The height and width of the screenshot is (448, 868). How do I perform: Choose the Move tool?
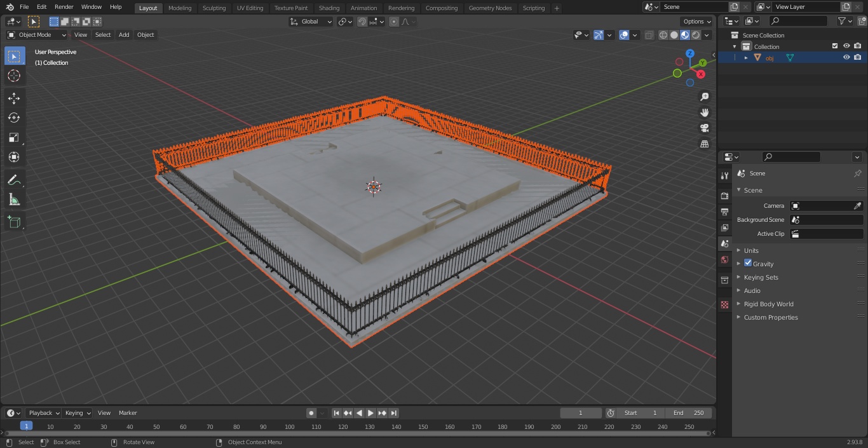click(14, 98)
